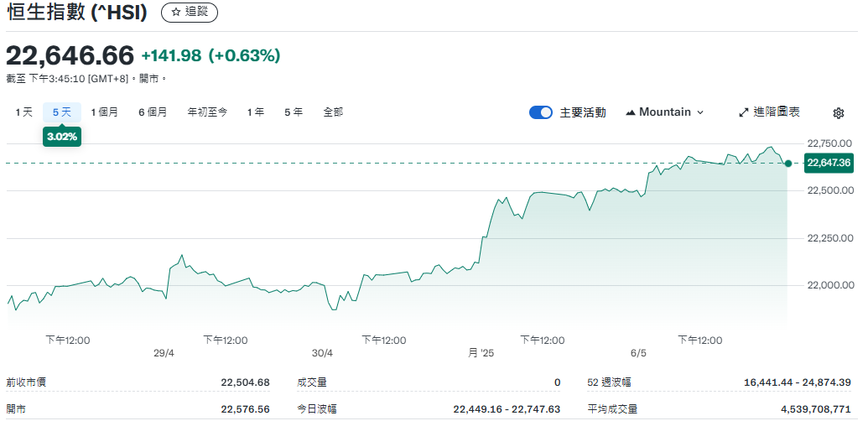Click the 22,647.36 current price label

click(x=829, y=164)
